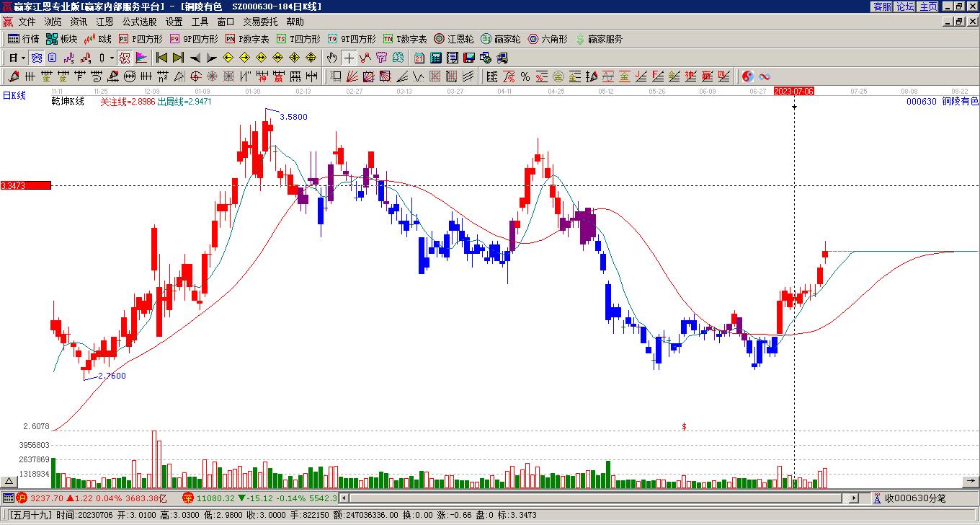Click the 客服 button in title bar
This screenshot has height=525, width=980.
[x=883, y=6]
